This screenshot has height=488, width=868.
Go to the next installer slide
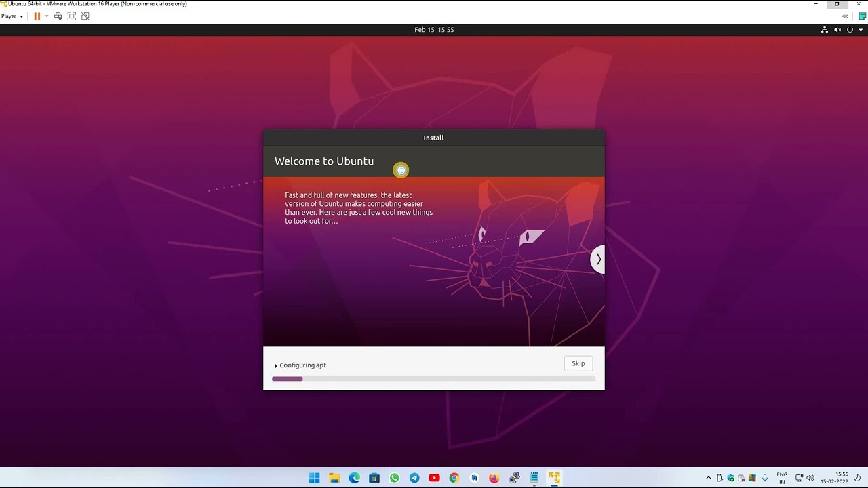[x=597, y=260]
